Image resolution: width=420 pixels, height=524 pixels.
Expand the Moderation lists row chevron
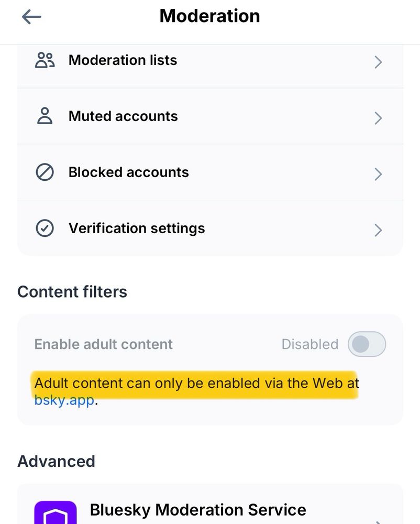point(378,62)
